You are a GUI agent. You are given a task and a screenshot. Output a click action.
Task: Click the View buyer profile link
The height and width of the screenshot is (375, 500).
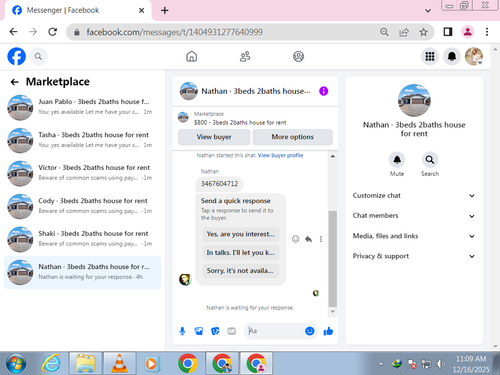coord(280,155)
